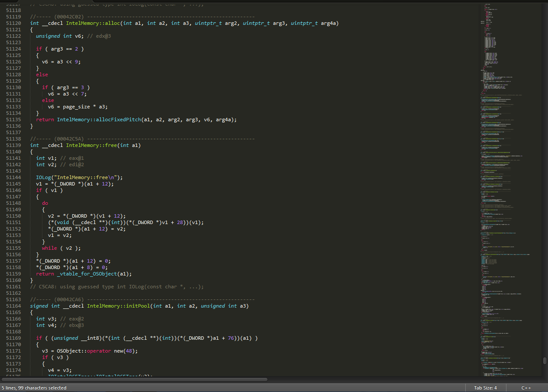Open the Tab Size indentation menu

click(x=485, y=388)
